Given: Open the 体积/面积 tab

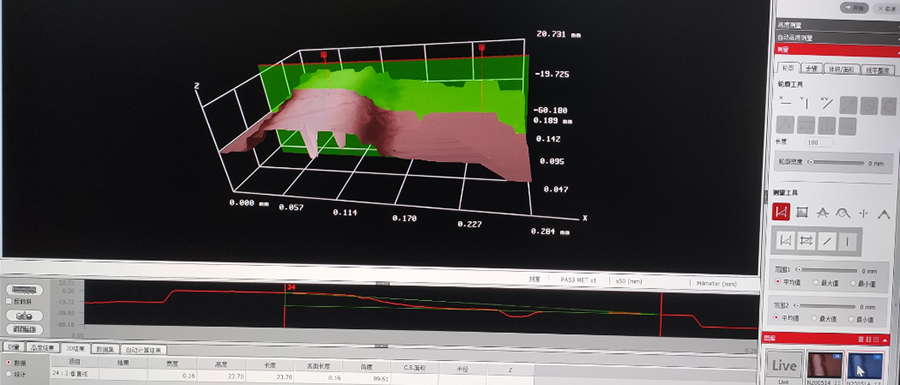Looking at the screenshot, I should (841, 69).
